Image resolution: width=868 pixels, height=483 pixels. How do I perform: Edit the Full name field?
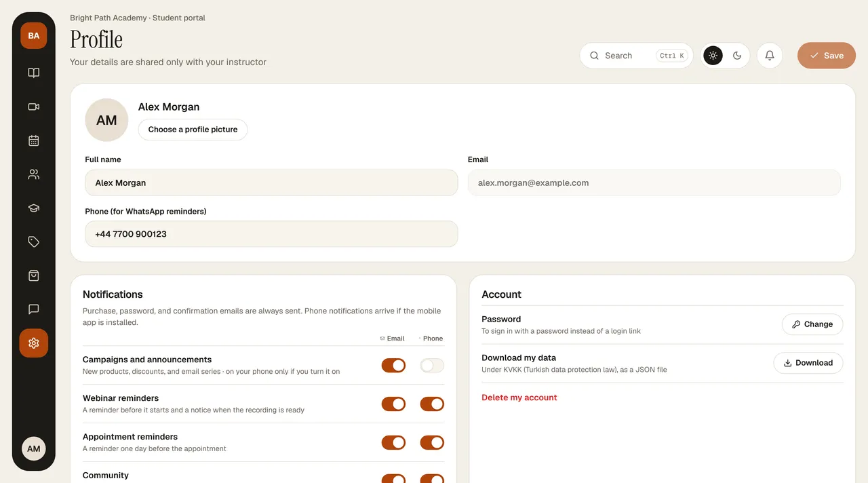click(271, 183)
